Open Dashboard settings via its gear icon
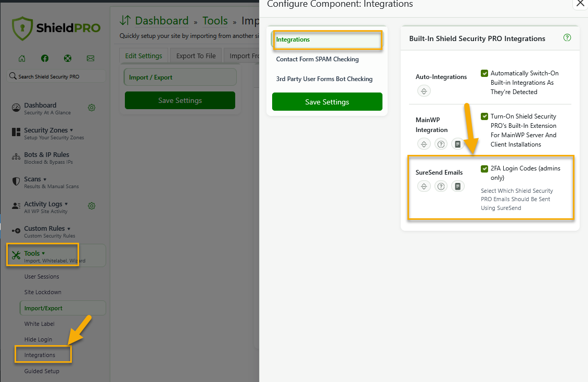The height and width of the screenshot is (382, 588). pyautogui.click(x=92, y=108)
